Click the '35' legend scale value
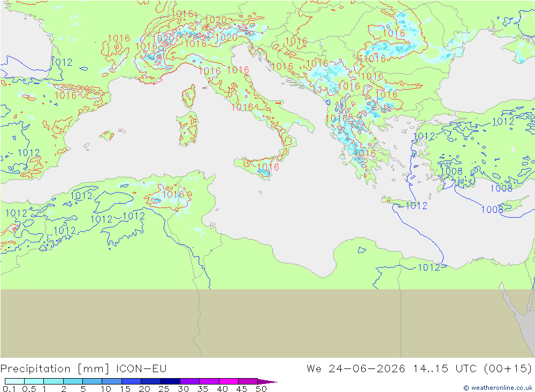 tap(203, 389)
